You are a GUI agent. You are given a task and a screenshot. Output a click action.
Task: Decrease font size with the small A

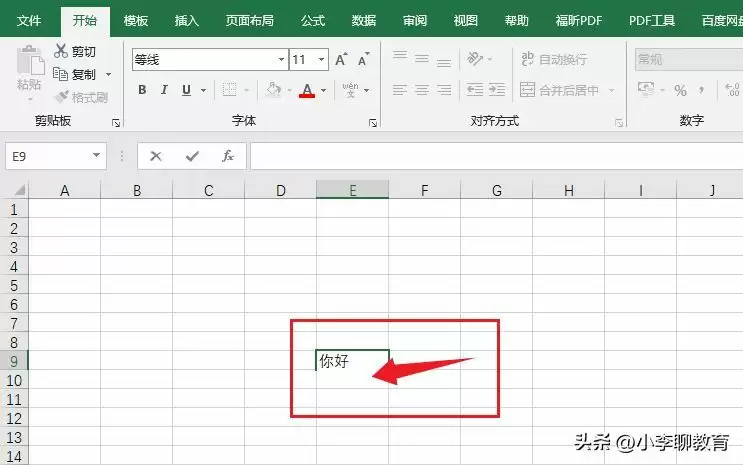363,60
